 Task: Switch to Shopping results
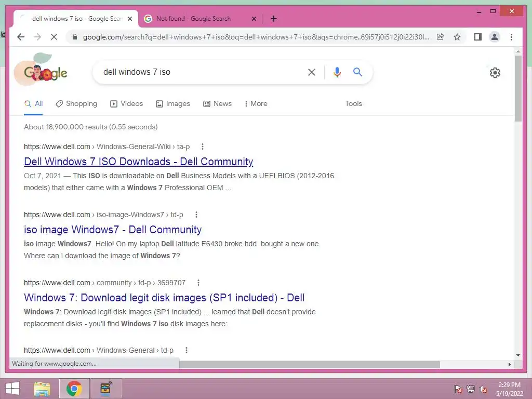tap(76, 104)
